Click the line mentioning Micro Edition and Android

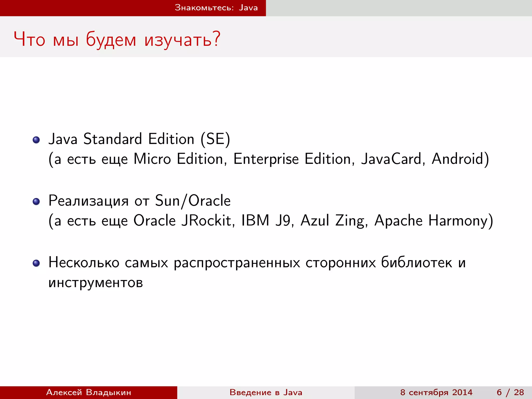(269, 159)
